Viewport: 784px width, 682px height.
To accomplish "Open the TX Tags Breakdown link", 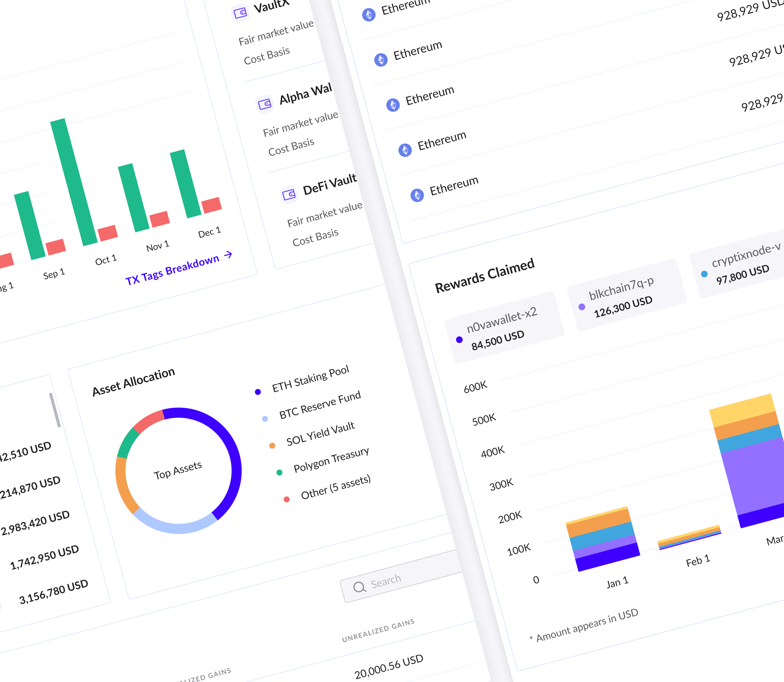I will coord(178,268).
